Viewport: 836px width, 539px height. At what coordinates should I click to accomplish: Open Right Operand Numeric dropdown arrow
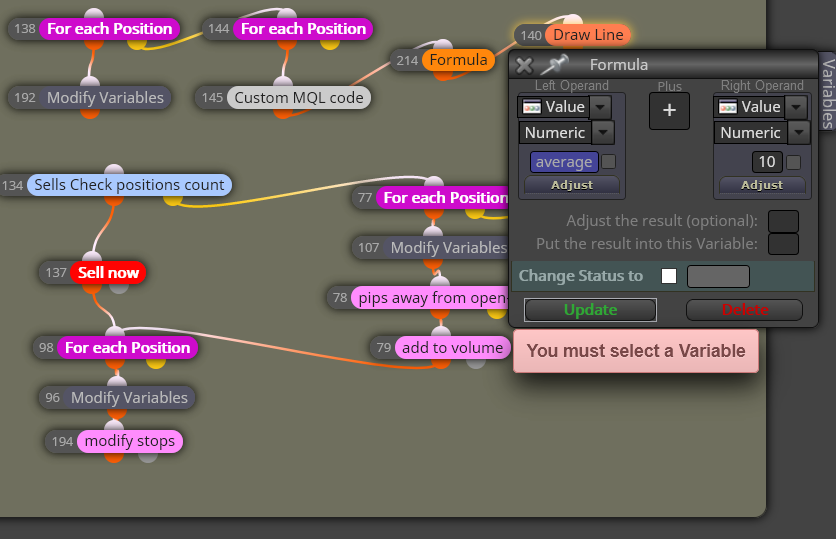click(x=799, y=133)
